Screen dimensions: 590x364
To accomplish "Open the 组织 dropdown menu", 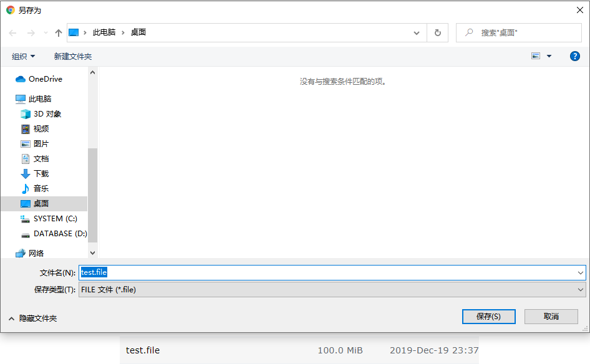I will [23, 55].
